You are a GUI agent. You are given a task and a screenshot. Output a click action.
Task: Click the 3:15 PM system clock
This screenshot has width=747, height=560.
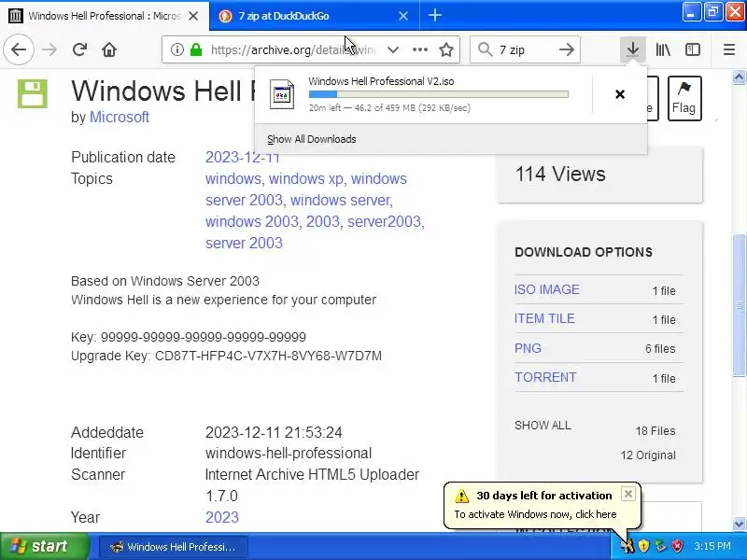coord(712,546)
